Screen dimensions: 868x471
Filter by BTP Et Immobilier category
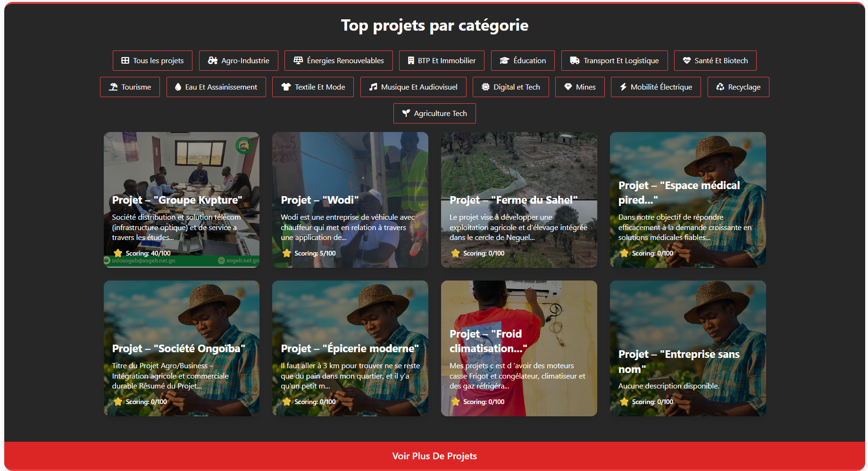441,61
